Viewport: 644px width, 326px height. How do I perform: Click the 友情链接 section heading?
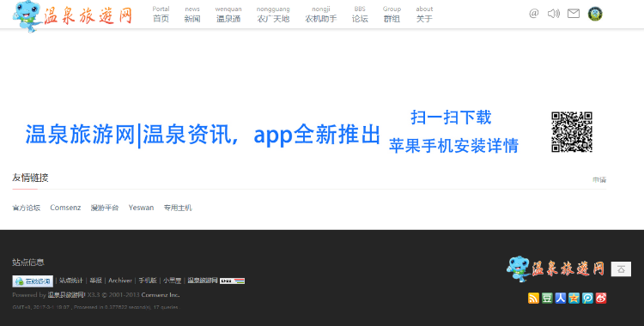click(30, 178)
